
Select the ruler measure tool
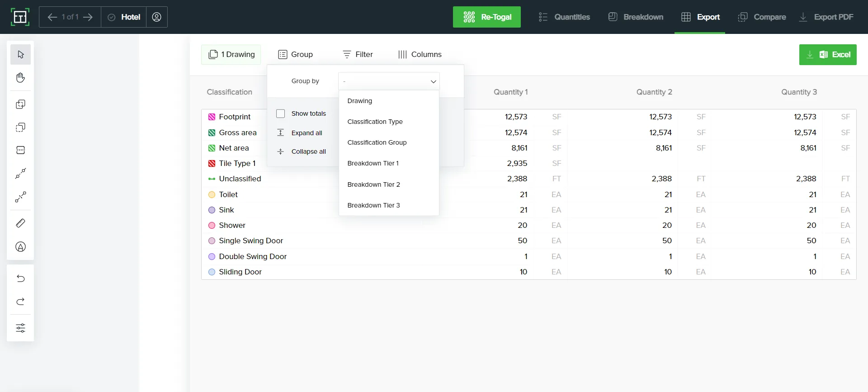coord(20,223)
